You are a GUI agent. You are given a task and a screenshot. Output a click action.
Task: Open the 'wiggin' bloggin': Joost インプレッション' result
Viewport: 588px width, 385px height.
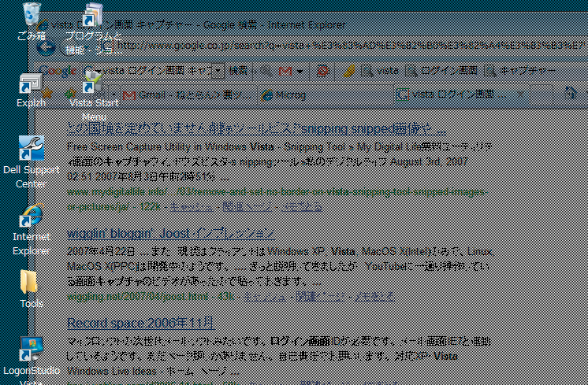click(171, 234)
